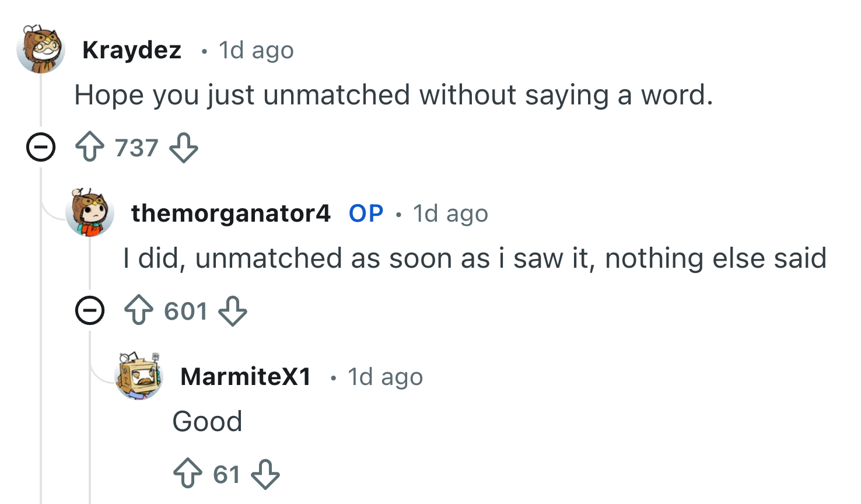
Task: Open Kraydez's user profile link
Action: click(x=132, y=50)
